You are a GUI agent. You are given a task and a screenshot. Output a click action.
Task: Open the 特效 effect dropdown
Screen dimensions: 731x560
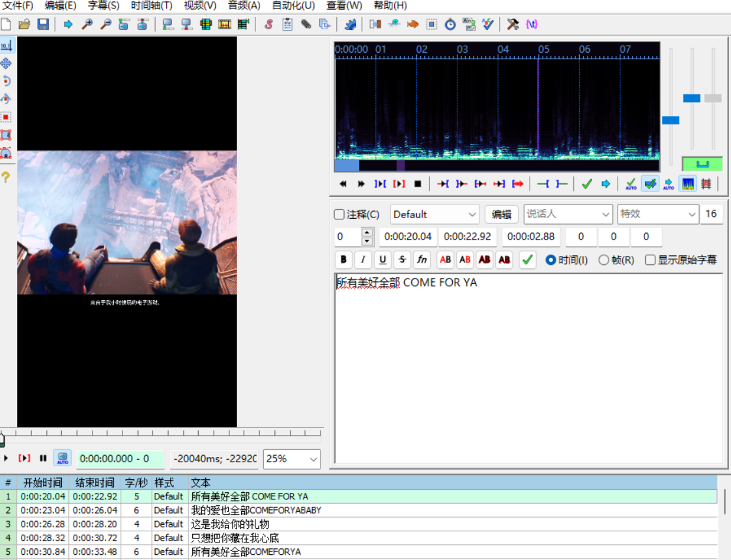(x=658, y=214)
